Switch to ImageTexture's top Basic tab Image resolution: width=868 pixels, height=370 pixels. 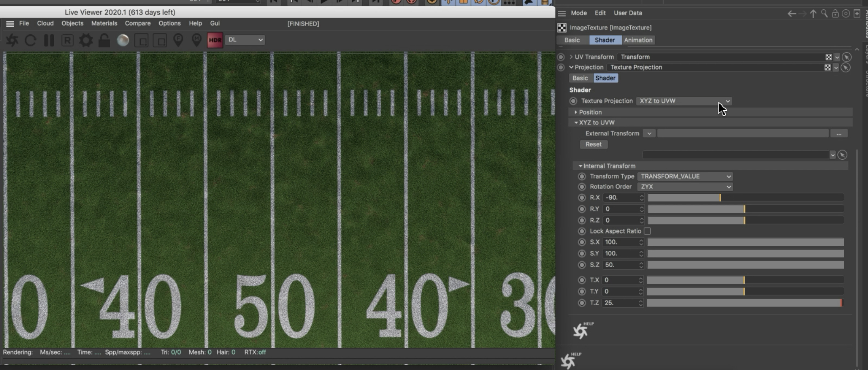pos(572,40)
